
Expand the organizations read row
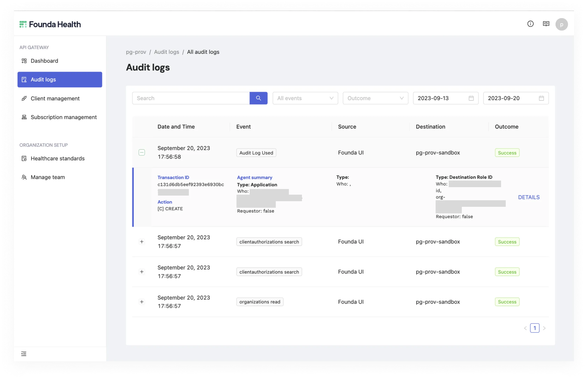tap(142, 302)
